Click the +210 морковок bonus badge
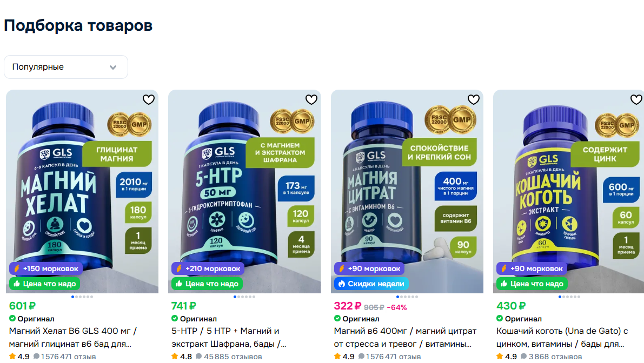The height and width of the screenshot is (363, 644). click(208, 268)
